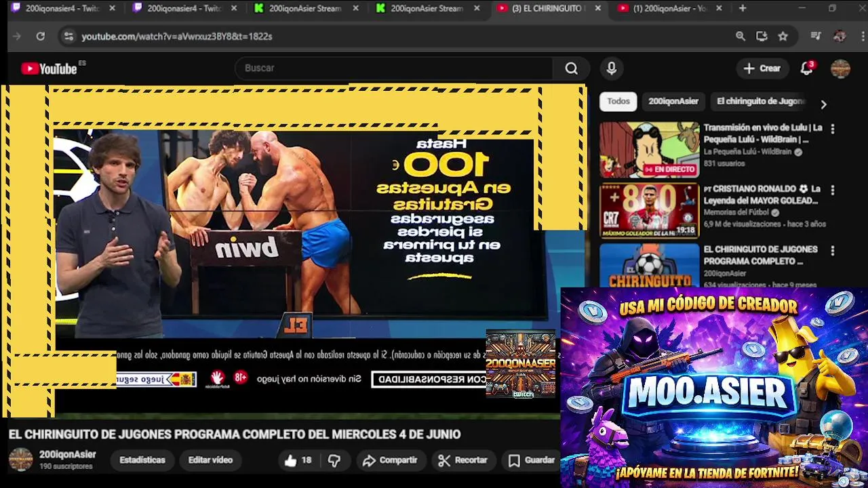Click the main video title text

tap(235, 434)
